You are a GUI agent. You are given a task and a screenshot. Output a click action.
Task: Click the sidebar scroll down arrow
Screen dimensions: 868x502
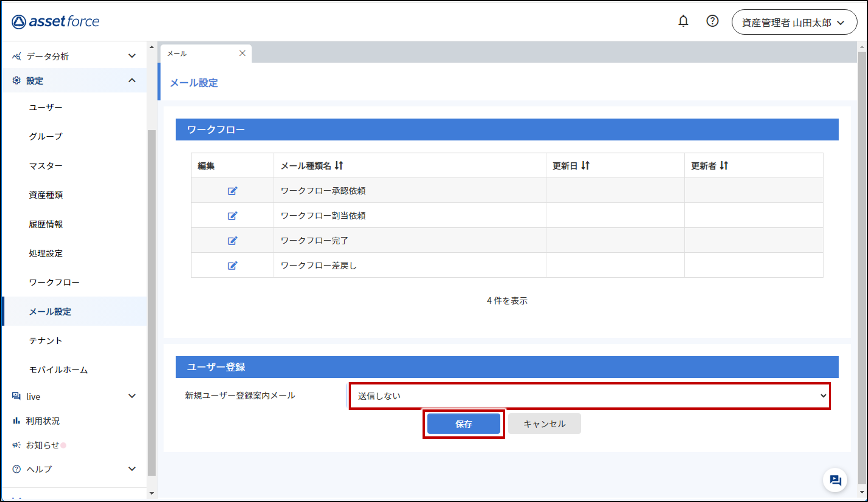point(151,493)
